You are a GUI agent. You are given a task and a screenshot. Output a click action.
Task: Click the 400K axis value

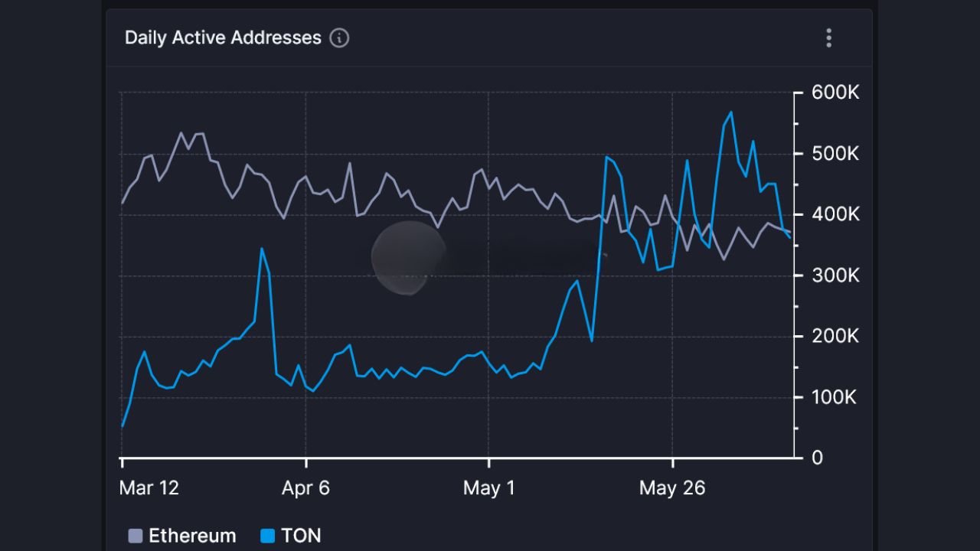[x=835, y=214]
